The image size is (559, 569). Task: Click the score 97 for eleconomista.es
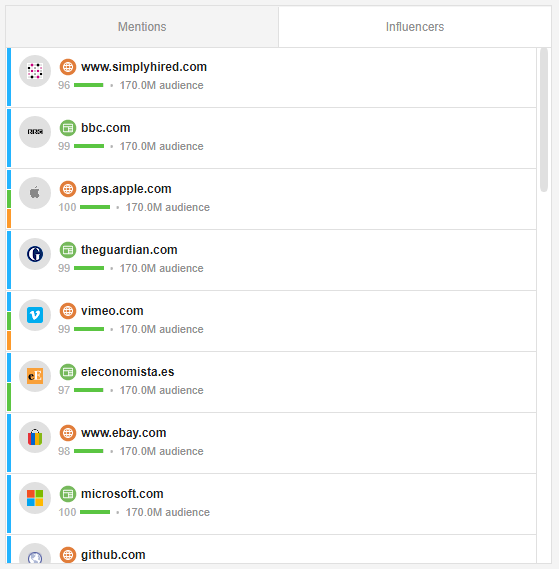click(x=64, y=390)
